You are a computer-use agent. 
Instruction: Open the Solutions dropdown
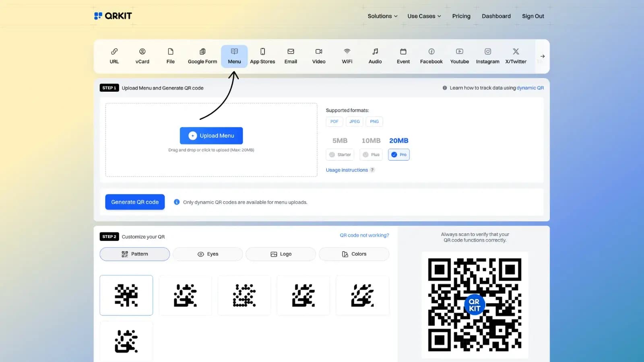click(x=382, y=16)
